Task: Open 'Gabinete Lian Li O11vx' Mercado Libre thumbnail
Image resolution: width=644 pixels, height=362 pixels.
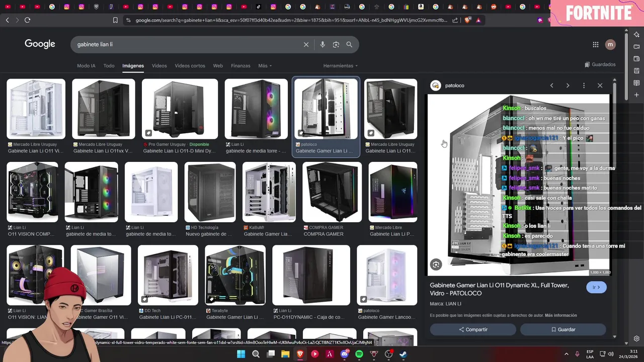Action: [104, 109]
